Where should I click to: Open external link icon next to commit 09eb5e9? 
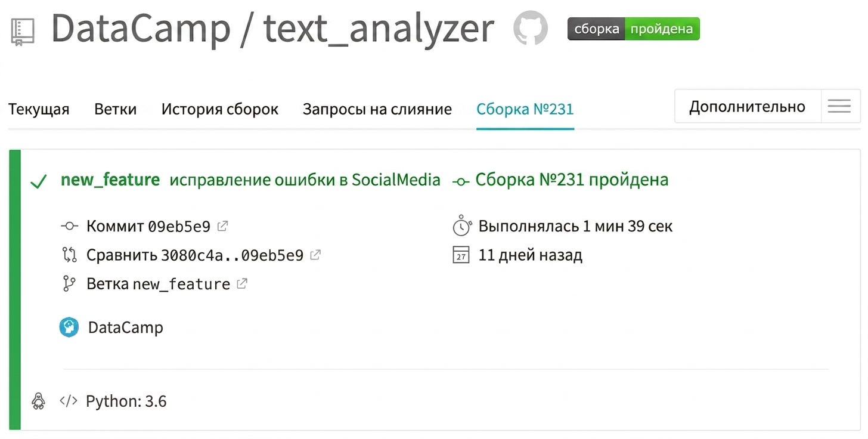point(222,226)
